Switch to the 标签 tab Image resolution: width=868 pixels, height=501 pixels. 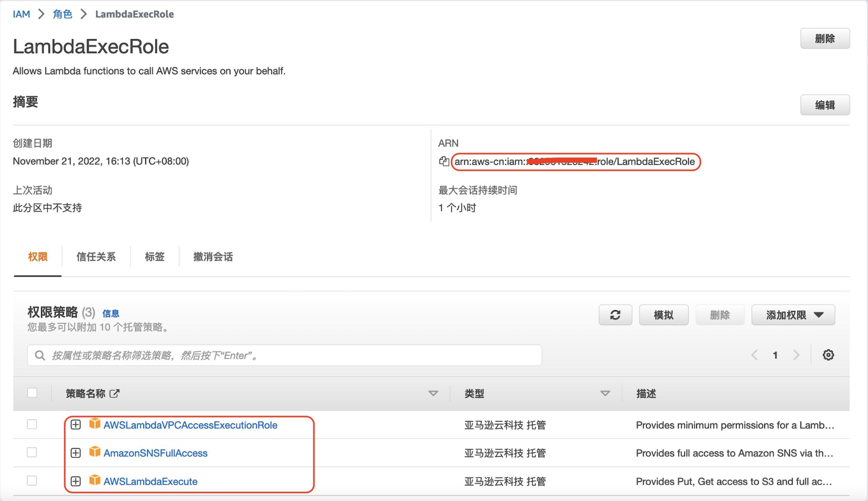[x=155, y=257]
